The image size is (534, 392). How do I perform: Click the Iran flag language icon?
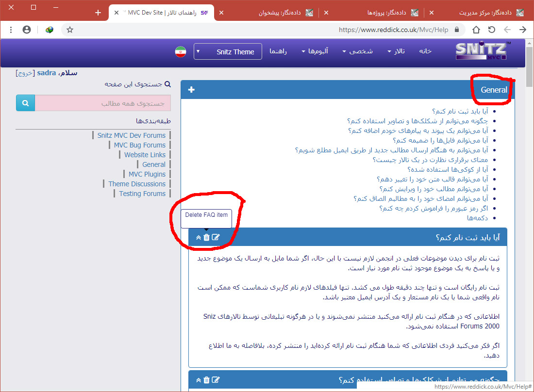181,51
